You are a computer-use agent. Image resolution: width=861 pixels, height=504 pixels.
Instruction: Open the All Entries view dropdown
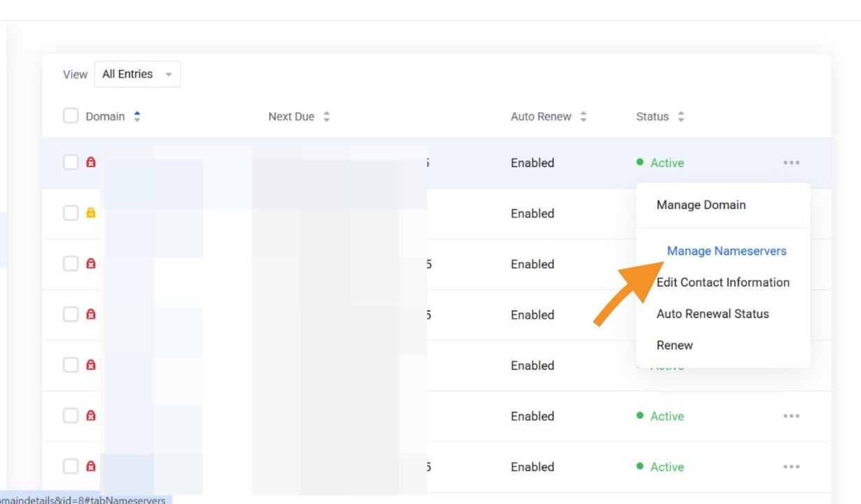coord(138,74)
